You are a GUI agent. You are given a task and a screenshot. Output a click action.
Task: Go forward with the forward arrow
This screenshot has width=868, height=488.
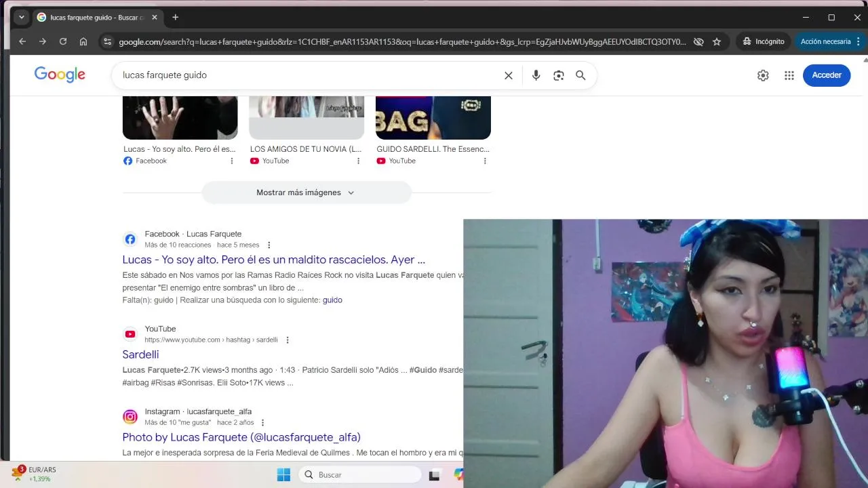(x=42, y=41)
